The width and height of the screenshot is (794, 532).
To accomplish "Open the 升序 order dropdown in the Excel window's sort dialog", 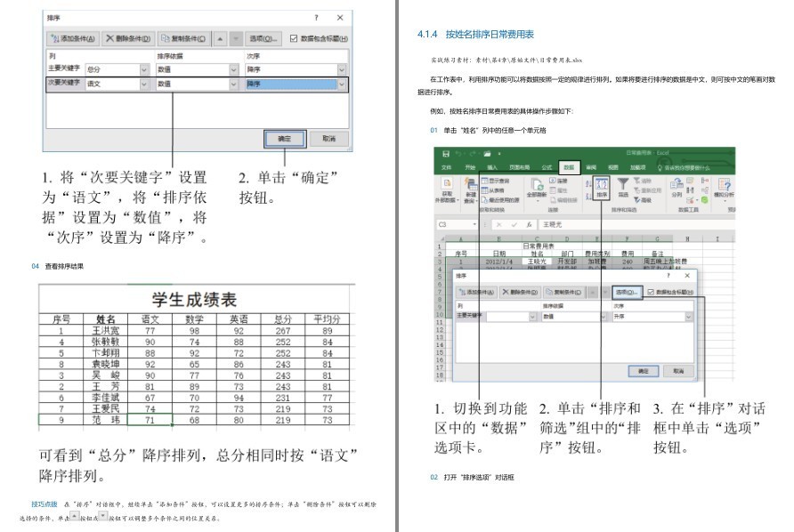I will (x=688, y=317).
